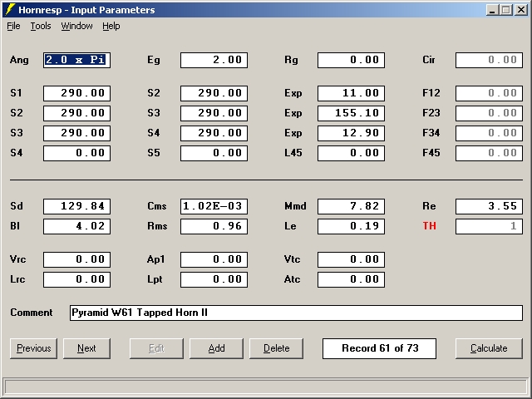This screenshot has width=532, height=399.
Task: Click the Bl field showing 4.02
Action: click(76, 226)
